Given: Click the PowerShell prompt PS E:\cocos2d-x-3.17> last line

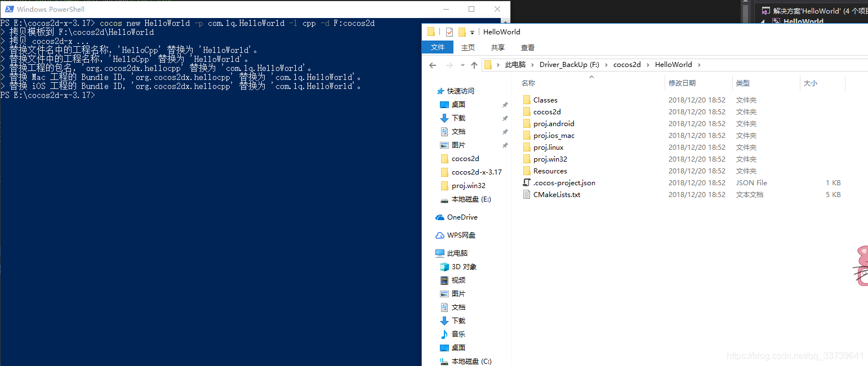Looking at the screenshot, I should (x=47, y=95).
